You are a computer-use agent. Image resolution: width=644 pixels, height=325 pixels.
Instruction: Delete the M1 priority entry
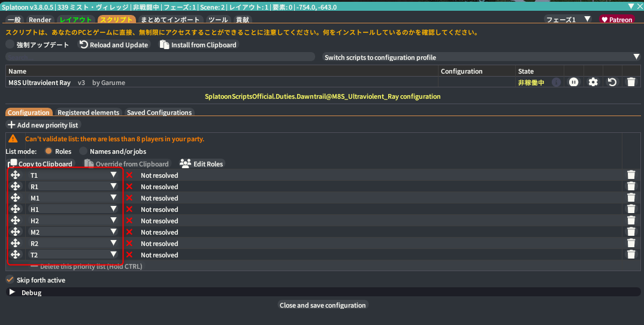pyautogui.click(x=631, y=198)
